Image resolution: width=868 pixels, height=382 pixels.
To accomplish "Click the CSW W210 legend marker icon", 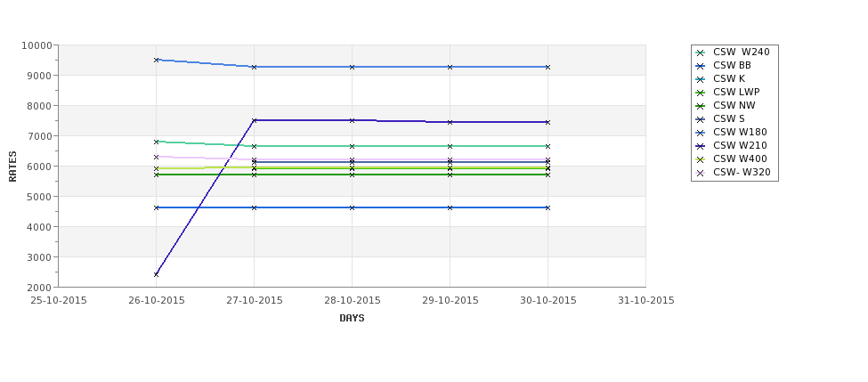I will [x=700, y=146].
